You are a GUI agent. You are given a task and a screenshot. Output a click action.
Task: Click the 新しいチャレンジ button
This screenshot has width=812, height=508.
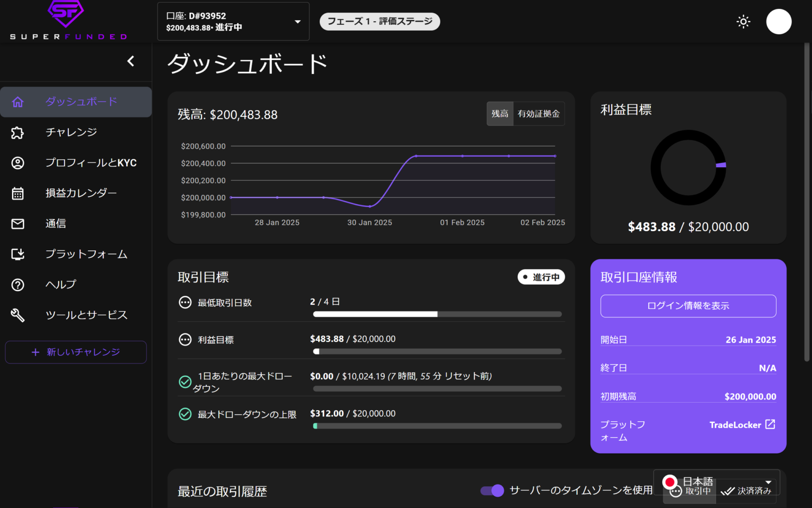(x=76, y=352)
